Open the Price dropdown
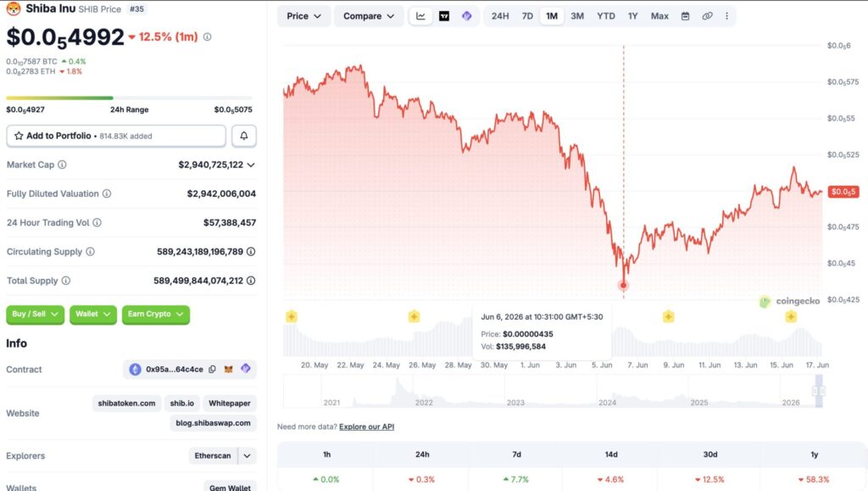The width and height of the screenshot is (868, 491). tap(303, 16)
